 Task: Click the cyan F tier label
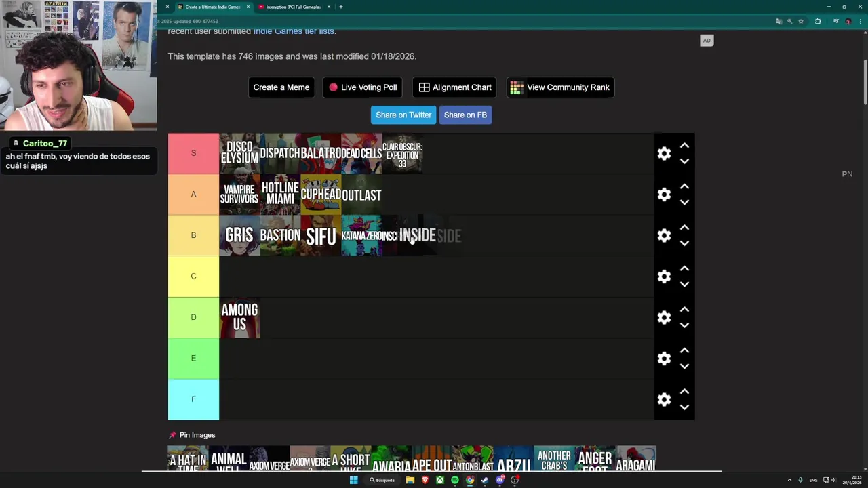point(193,399)
